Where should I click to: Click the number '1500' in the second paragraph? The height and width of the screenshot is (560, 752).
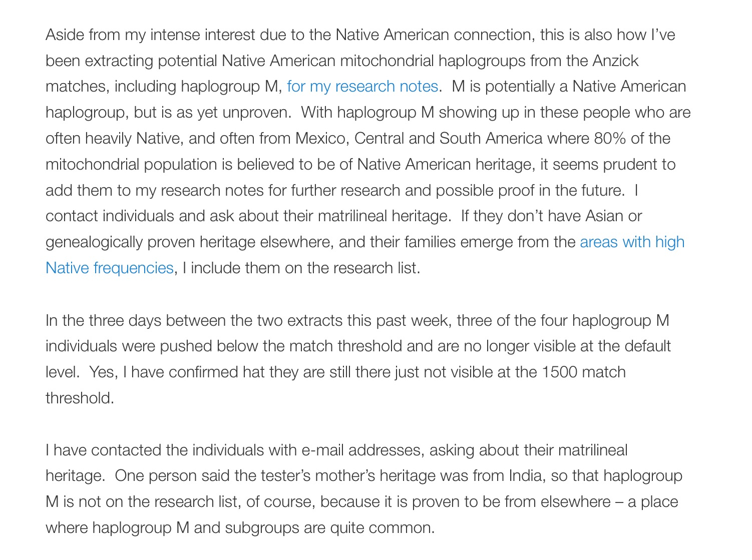pyautogui.click(x=559, y=372)
